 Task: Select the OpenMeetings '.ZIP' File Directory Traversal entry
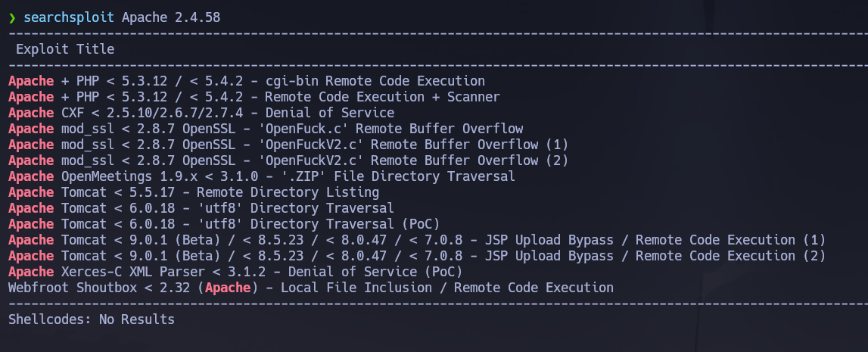(262, 176)
